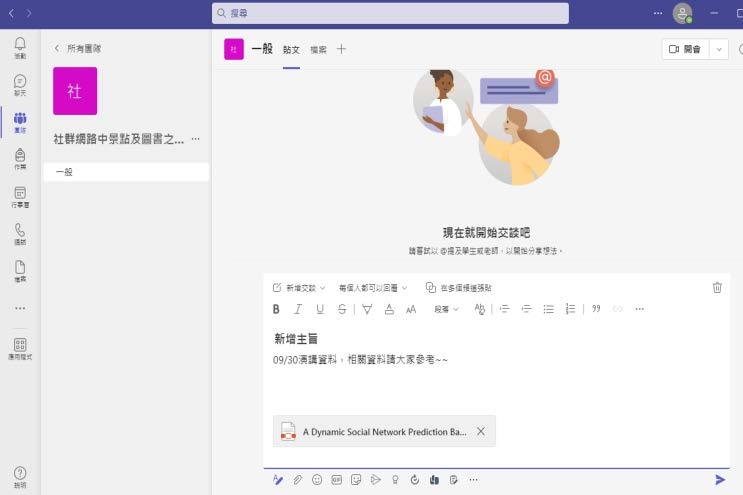Open the 段落 paragraph style dropdown
The width and height of the screenshot is (743, 495).
pos(446,309)
